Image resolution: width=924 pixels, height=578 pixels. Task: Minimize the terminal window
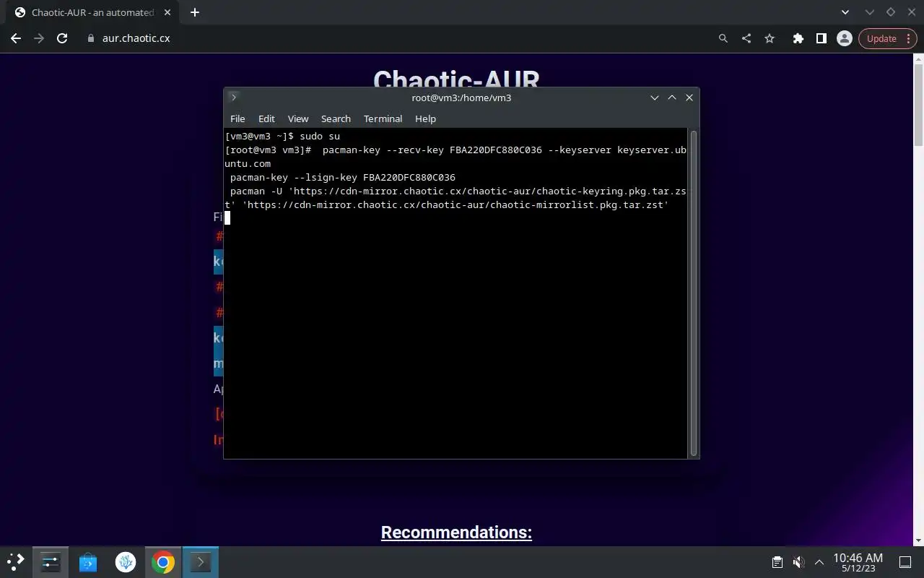pyautogui.click(x=654, y=98)
